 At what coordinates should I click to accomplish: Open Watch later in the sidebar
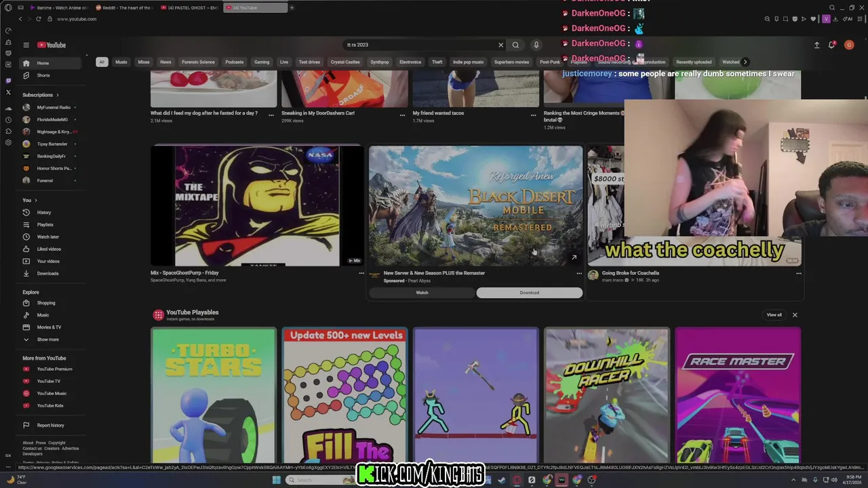click(50, 237)
